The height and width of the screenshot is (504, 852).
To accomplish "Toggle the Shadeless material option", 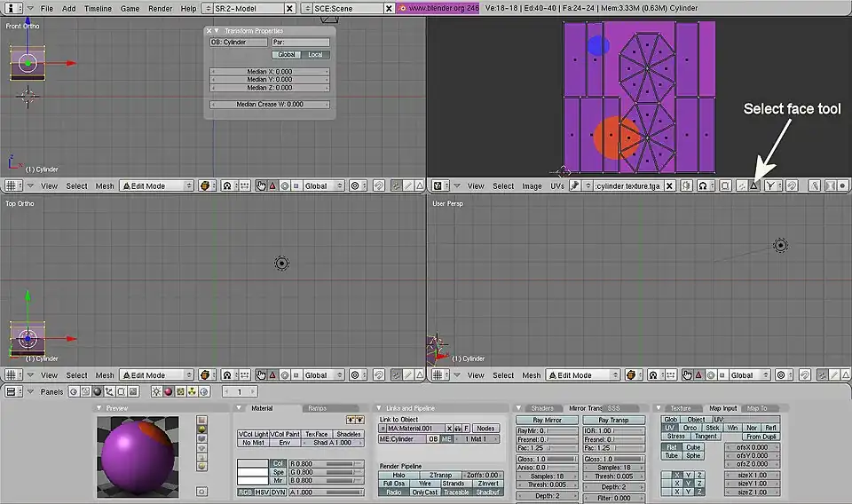I will tap(348, 434).
